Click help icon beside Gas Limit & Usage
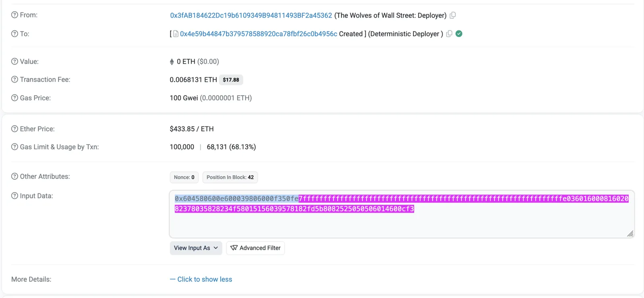This screenshot has width=644, height=298. (x=14, y=147)
